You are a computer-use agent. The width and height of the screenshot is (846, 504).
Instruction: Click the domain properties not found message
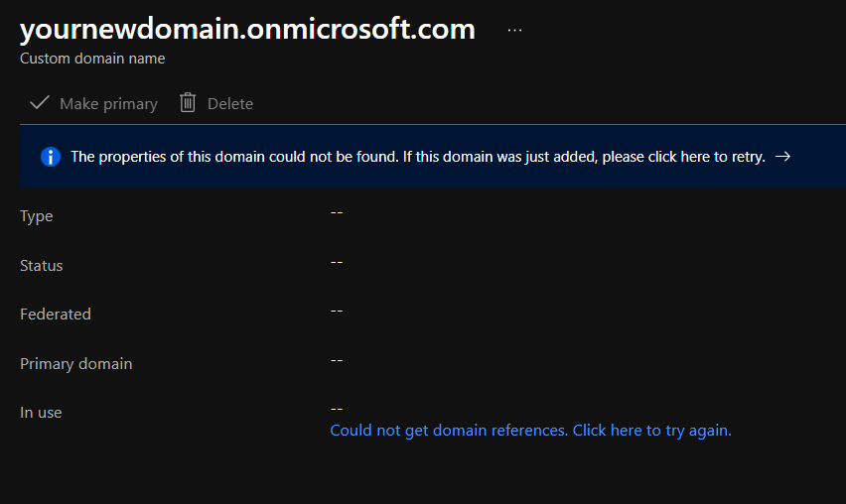417,157
